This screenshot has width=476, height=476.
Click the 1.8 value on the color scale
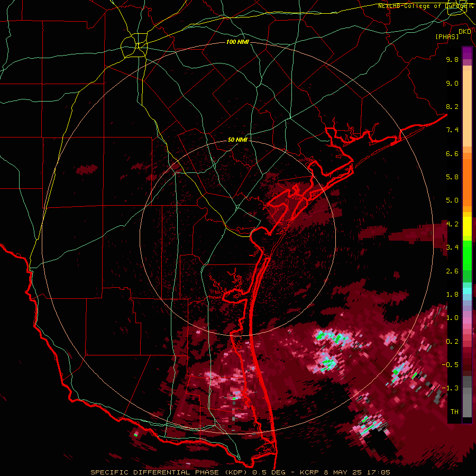click(452, 295)
